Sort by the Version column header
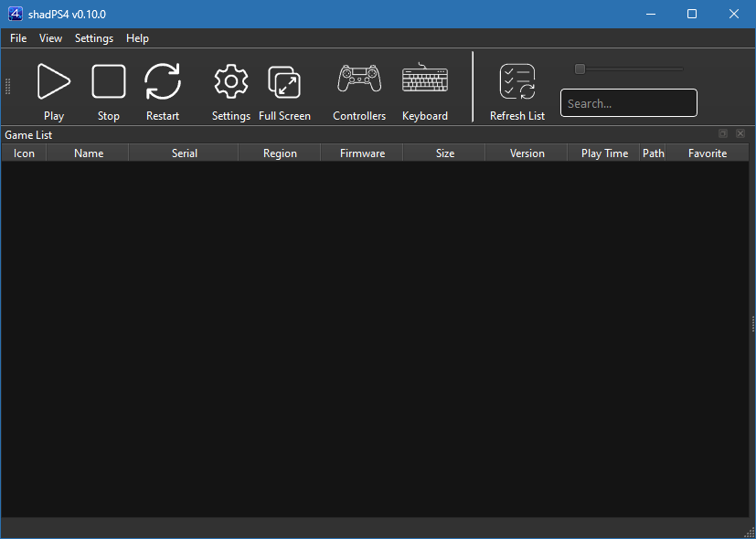Screen dimensions: 756x539 [527, 153]
